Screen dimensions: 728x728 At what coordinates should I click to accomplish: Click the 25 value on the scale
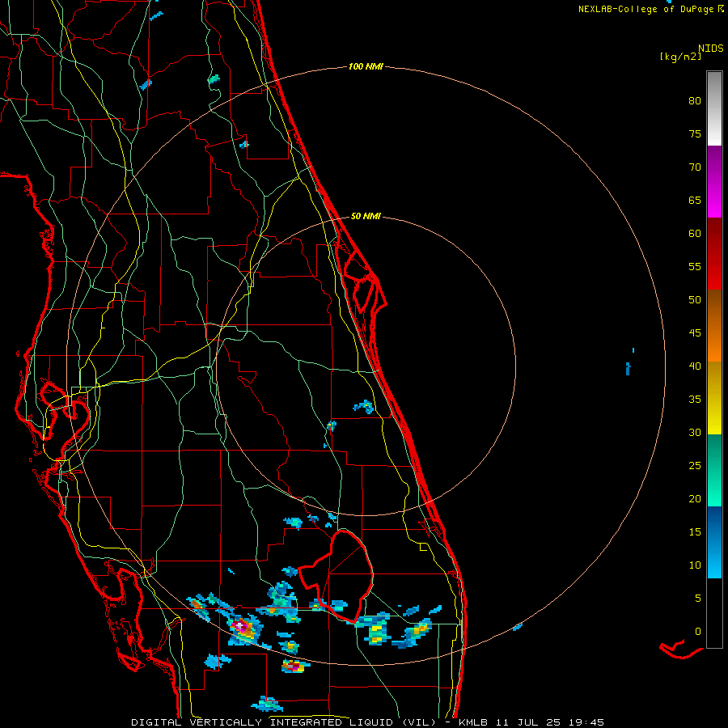point(695,465)
